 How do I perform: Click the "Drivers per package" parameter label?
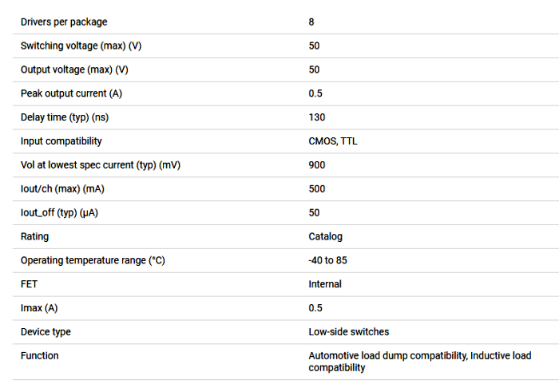click(x=64, y=22)
